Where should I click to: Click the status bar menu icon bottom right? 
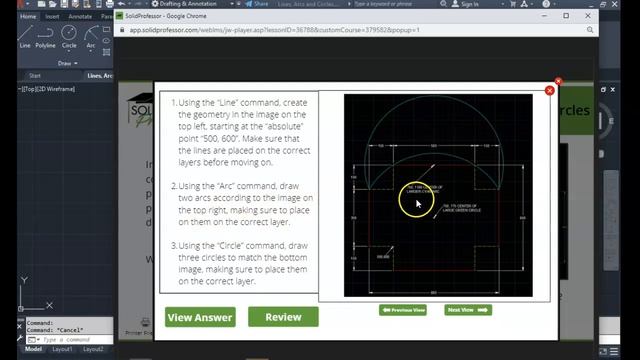coord(614,351)
